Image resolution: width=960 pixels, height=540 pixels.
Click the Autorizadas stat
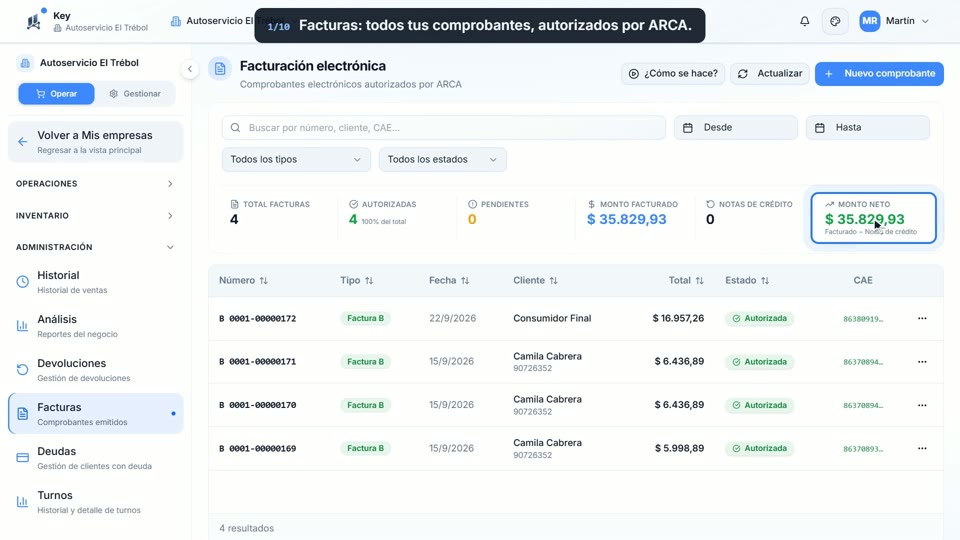pyautogui.click(x=383, y=212)
